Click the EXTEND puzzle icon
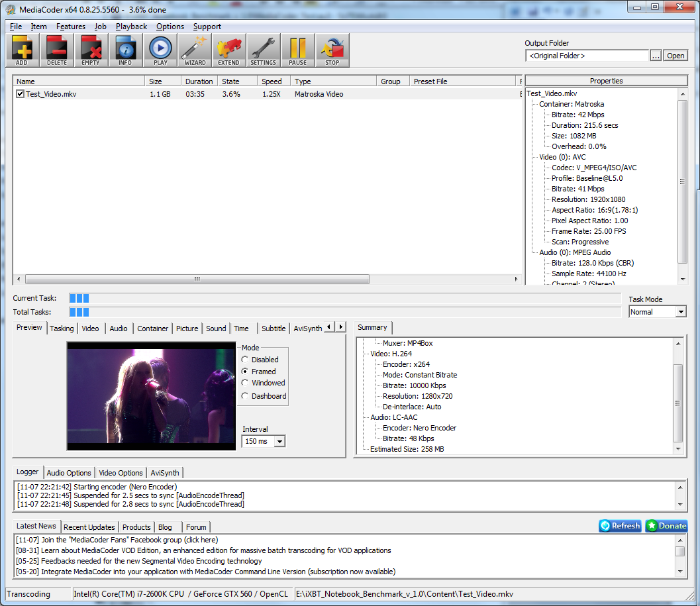Viewport: 700px width, 606px height. point(229,50)
